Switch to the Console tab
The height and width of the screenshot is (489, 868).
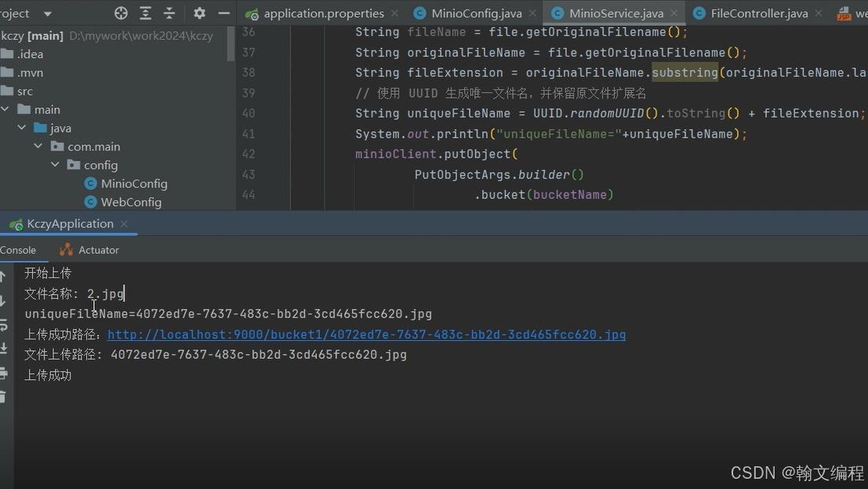click(18, 250)
